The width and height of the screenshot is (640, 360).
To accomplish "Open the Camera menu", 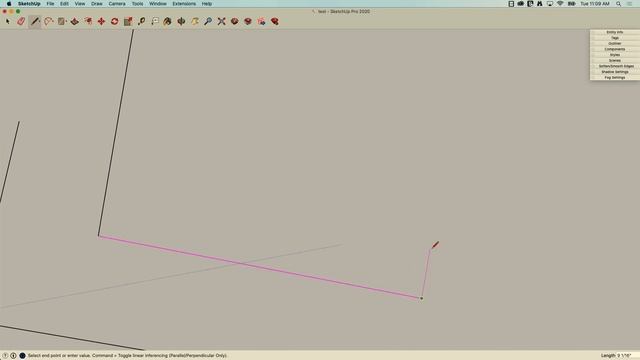I will point(117,4).
